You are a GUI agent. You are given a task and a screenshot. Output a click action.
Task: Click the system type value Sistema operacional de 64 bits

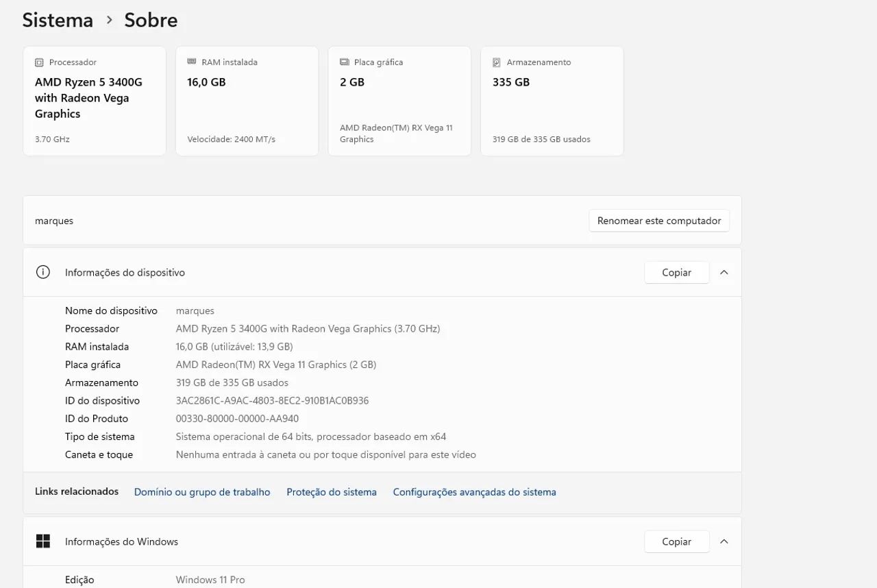311,437
